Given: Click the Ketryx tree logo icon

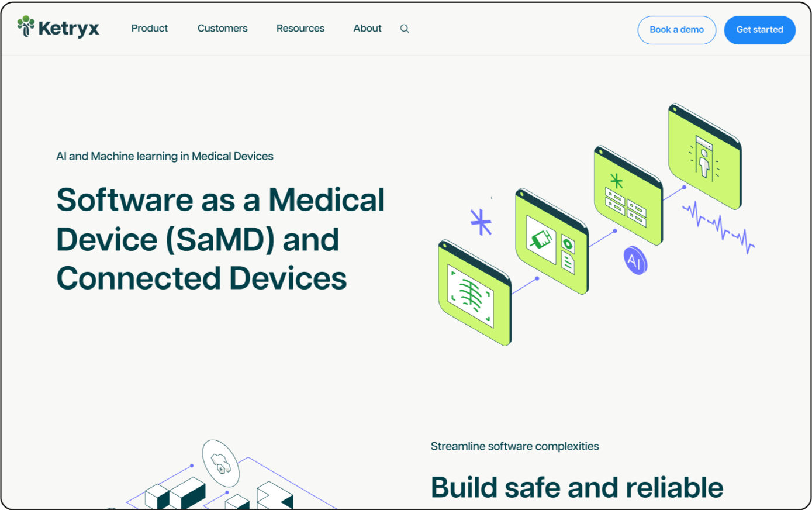Looking at the screenshot, I should 26,26.
